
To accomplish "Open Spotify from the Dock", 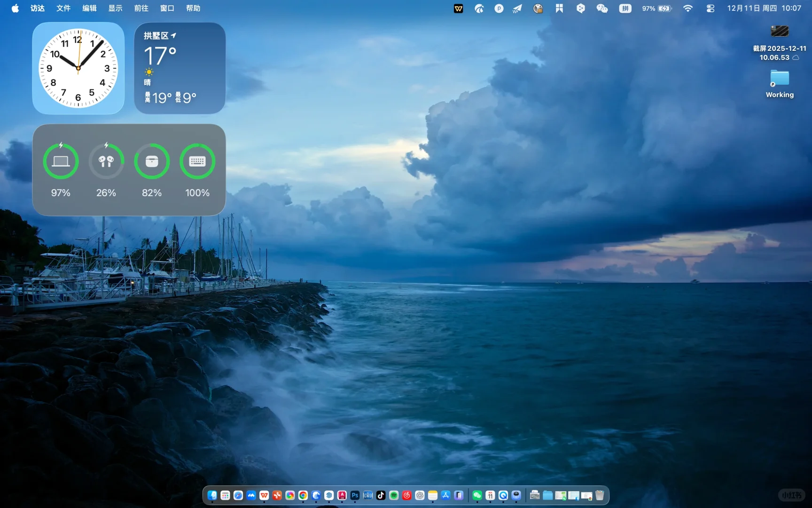I will click(x=394, y=495).
